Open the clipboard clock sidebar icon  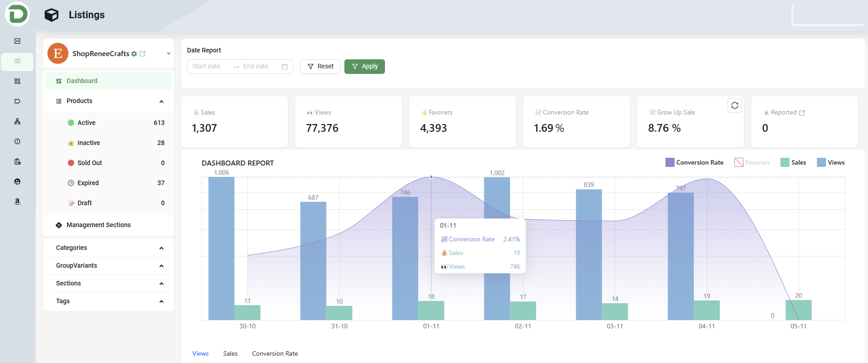(x=17, y=161)
